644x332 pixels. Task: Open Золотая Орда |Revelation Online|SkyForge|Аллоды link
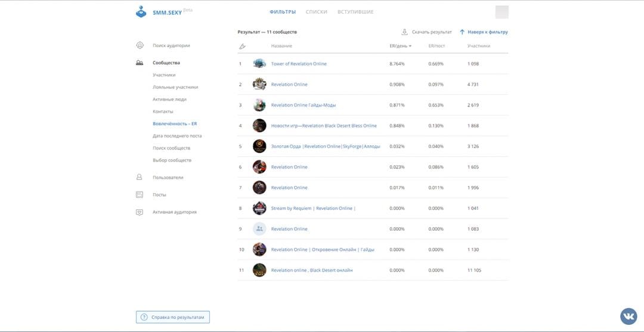(326, 146)
